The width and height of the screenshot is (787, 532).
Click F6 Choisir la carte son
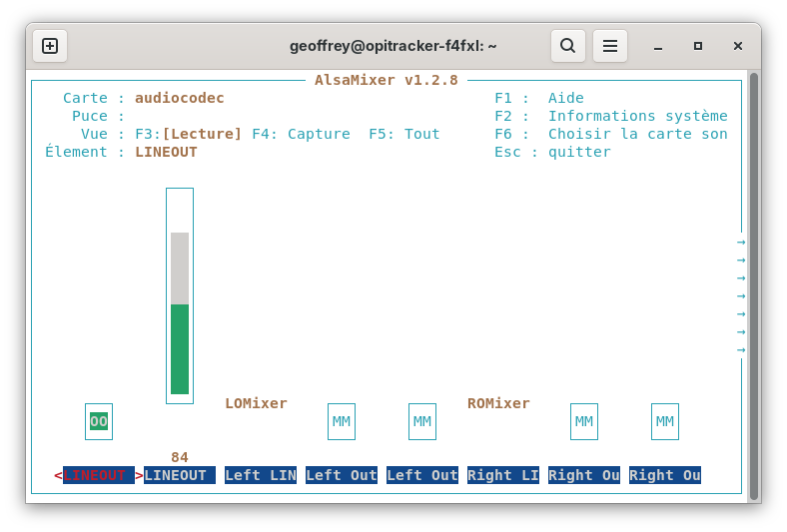click(611, 134)
